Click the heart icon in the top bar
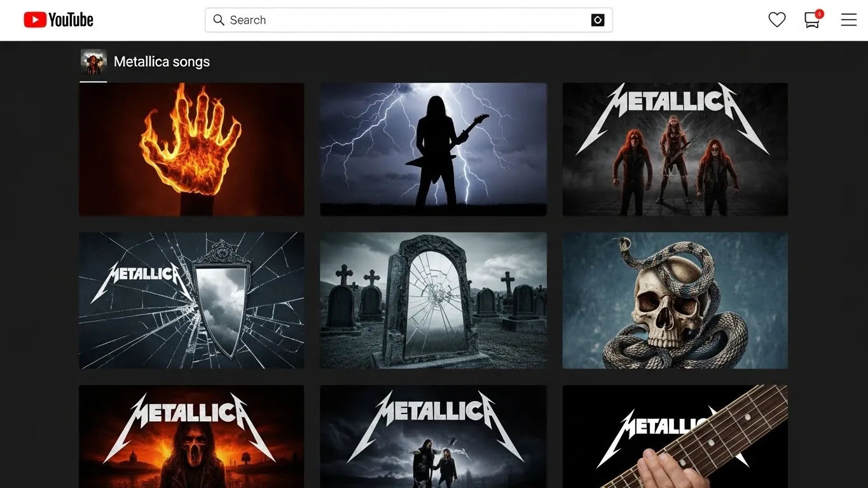Image resolution: width=868 pixels, height=488 pixels. [x=776, y=20]
